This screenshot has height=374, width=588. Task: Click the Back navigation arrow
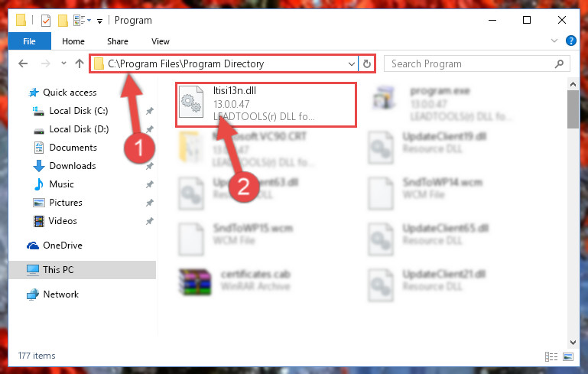pyautogui.click(x=23, y=63)
